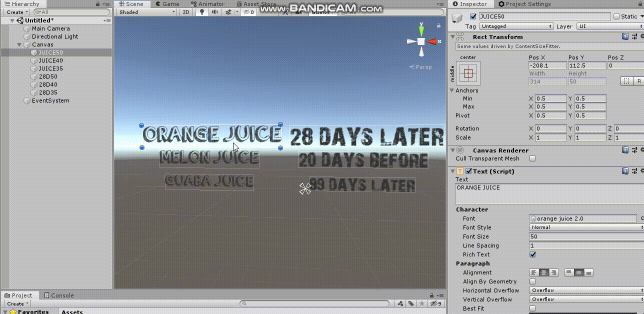644x314 pixels.
Task: Select left horizontal text alignment
Action: (534, 272)
